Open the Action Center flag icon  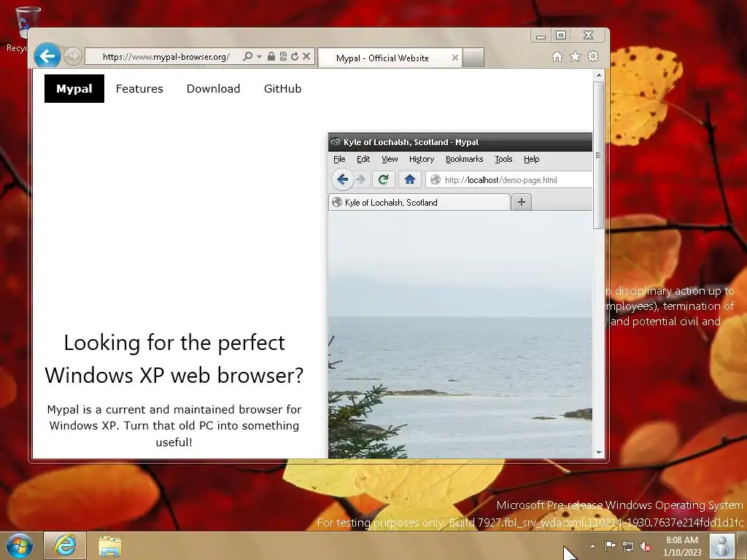click(x=611, y=546)
